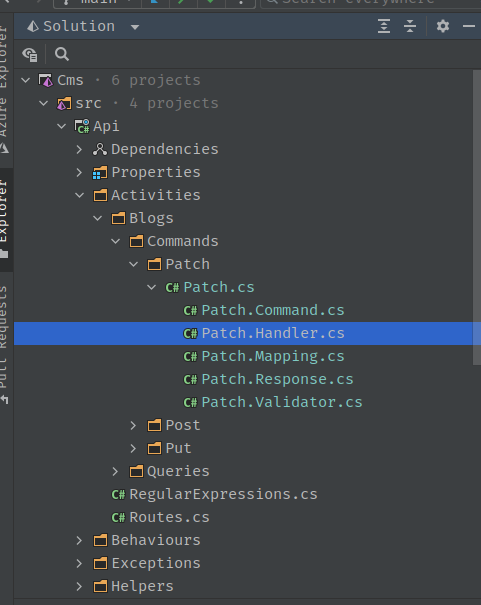This screenshot has width=481, height=605.
Task: Click the Properties folder icon
Action: [x=100, y=172]
